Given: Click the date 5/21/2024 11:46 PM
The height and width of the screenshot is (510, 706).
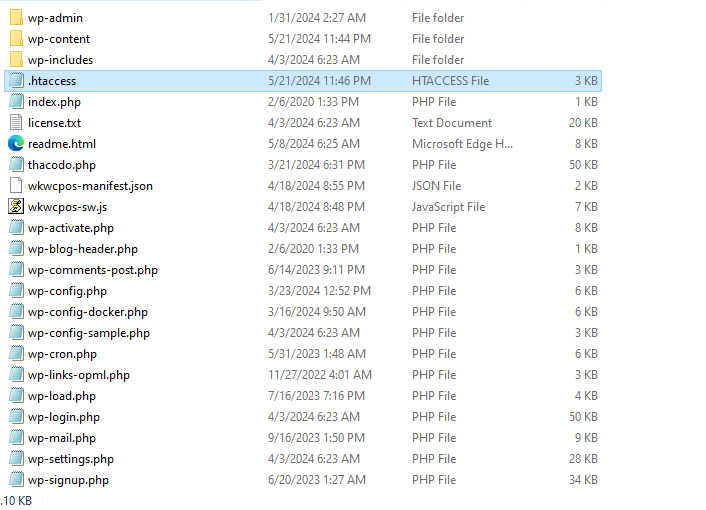Looking at the screenshot, I should pos(319,81).
